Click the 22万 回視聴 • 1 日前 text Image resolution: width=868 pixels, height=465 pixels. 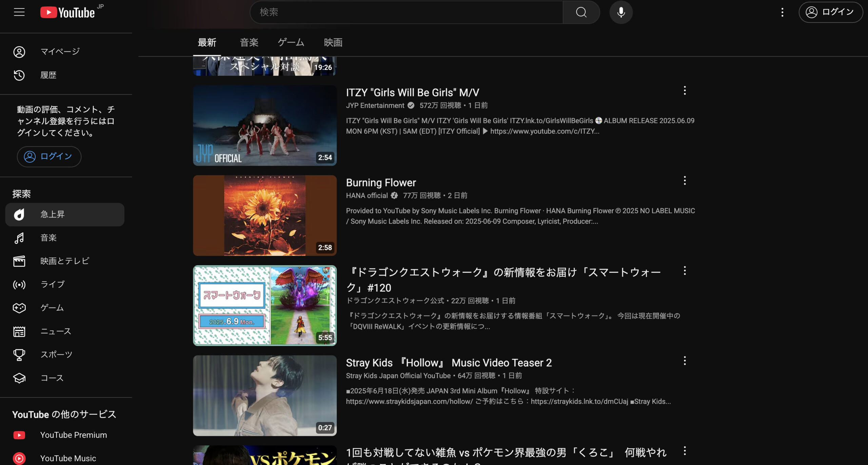click(x=483, y=301)
